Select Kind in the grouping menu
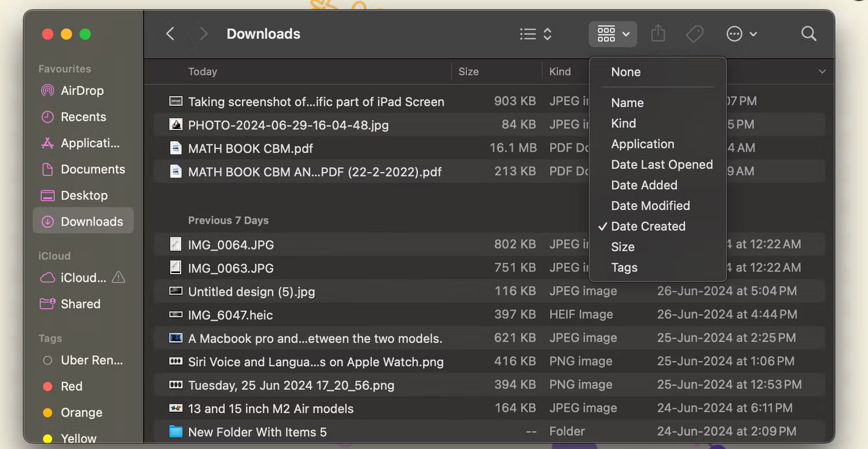The image size is (868, 449). click(x=623, y=123)
